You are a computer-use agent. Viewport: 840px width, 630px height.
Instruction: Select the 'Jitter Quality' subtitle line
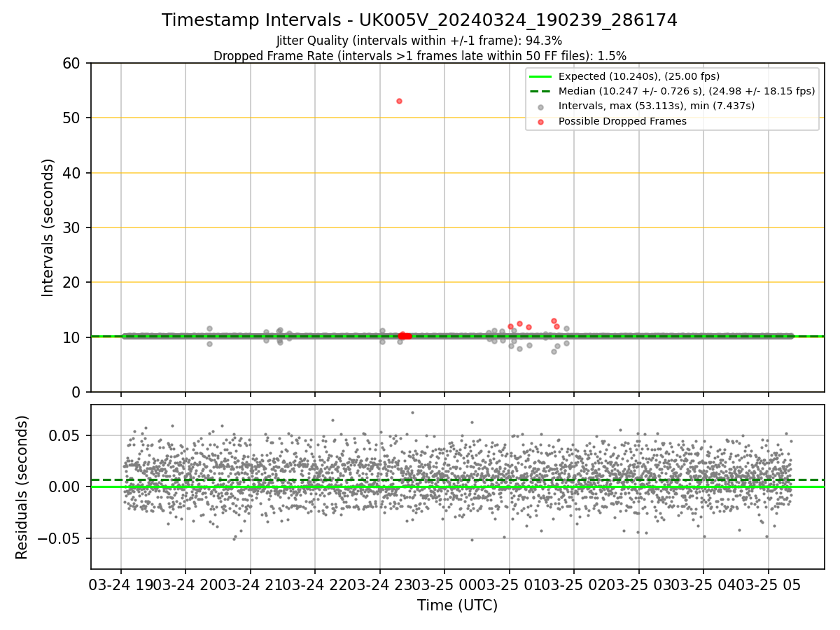419,41
